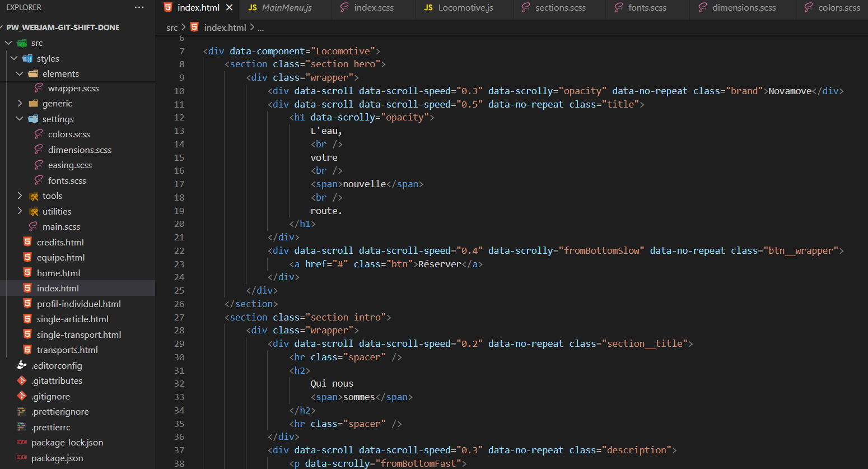Click the HTML icon beside transports.html
The width and height of the screenshot is (868, 469).
[26, 350]
